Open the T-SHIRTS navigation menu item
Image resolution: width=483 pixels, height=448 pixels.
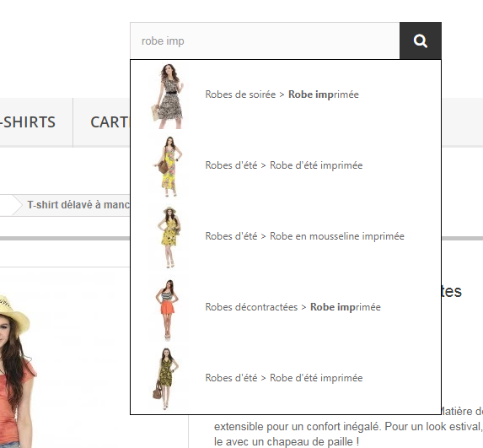(x=28, y=122)
